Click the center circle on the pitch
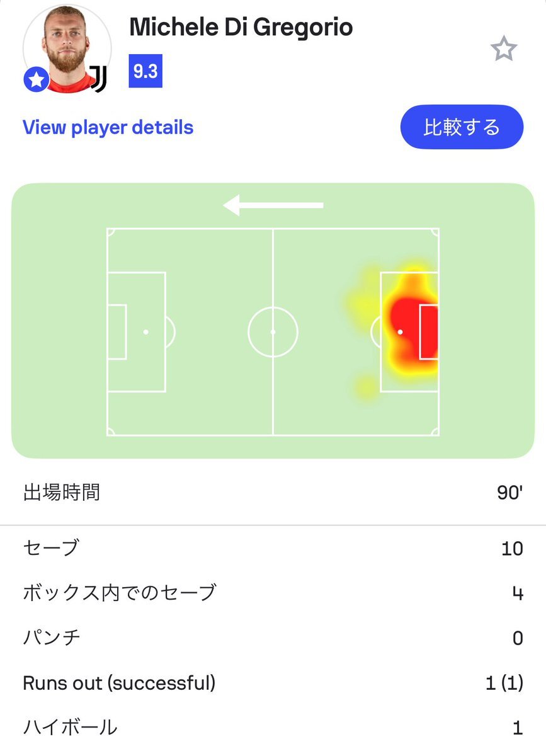This screenshot has height=756, width=546. (273, 331)
